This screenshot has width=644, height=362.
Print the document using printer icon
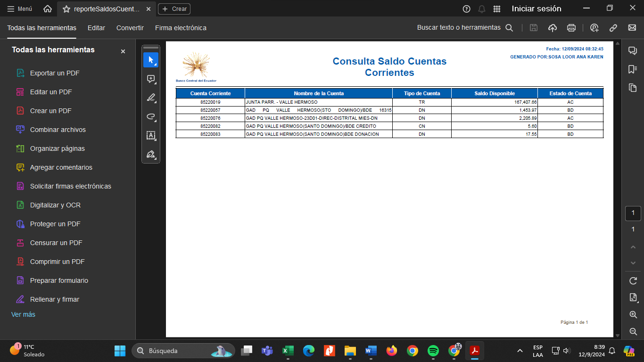coord(571,28)
